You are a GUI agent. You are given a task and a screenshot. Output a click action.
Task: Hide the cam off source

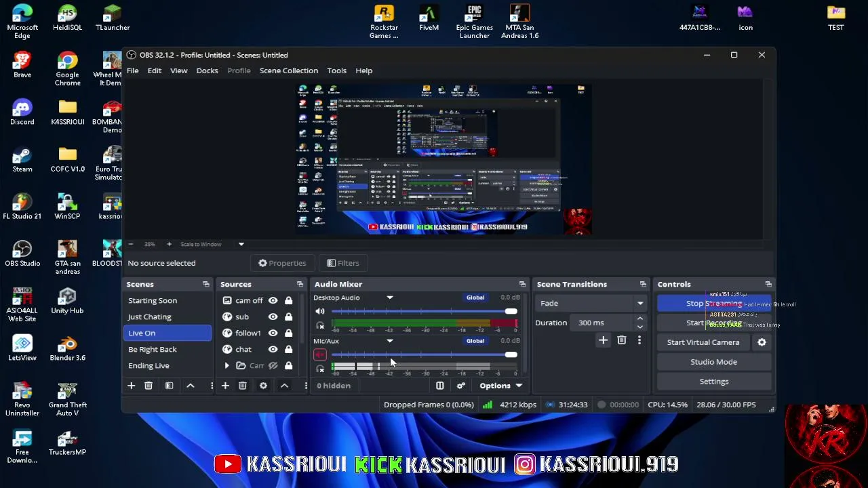(273, 300)
